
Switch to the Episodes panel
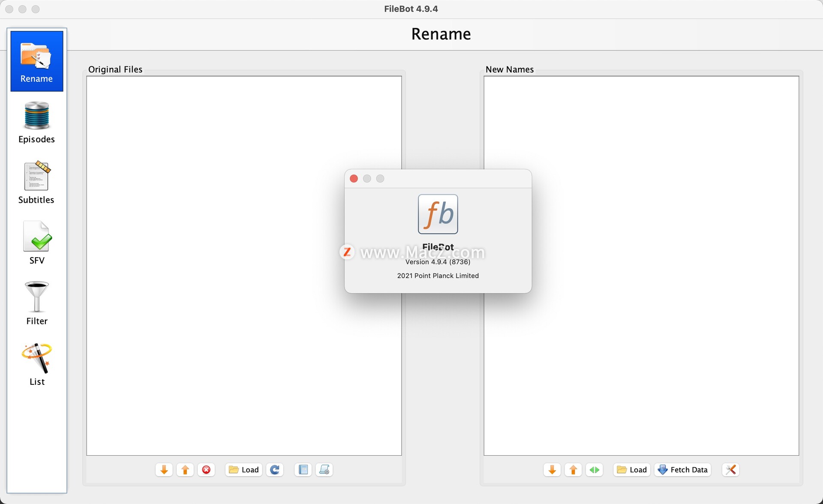click(x=37, y=122)
